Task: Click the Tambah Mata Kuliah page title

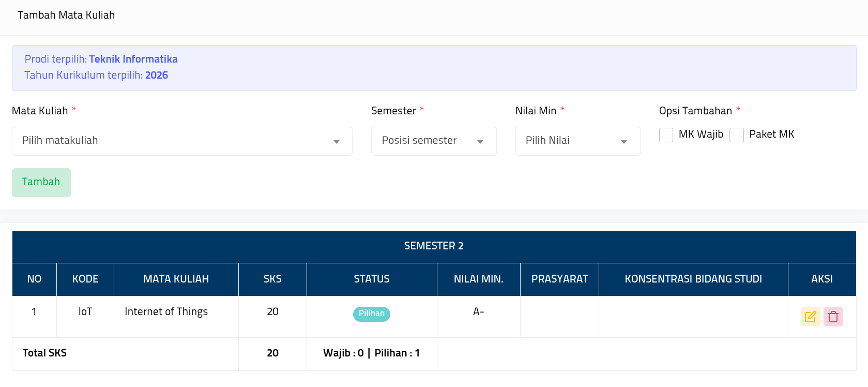Action: 66,16
